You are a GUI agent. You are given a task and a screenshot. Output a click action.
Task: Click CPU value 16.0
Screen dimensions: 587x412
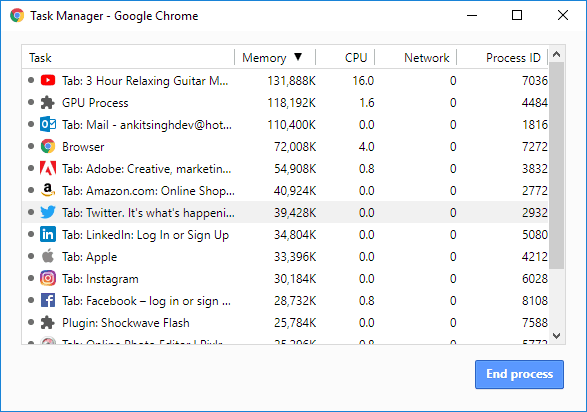[x=363, y=81]
